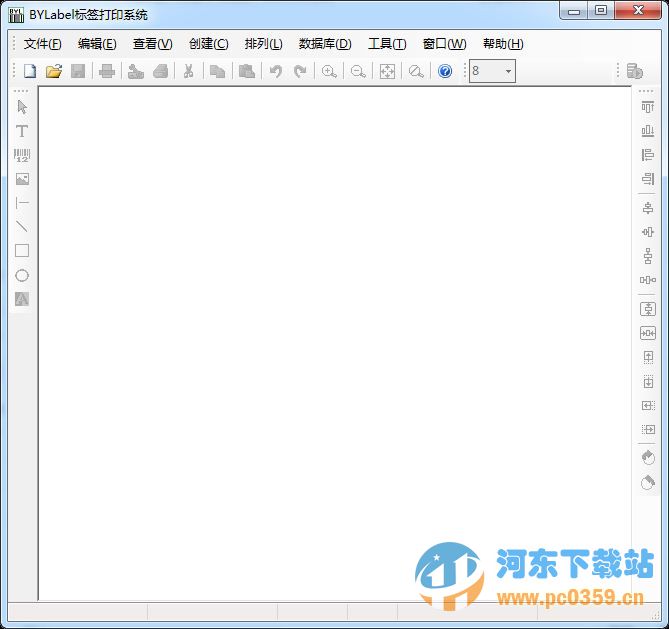The width and height of the screenshot is (669, 629).
Task: Click the align left edges icon
Action: (x=648, y=154)
